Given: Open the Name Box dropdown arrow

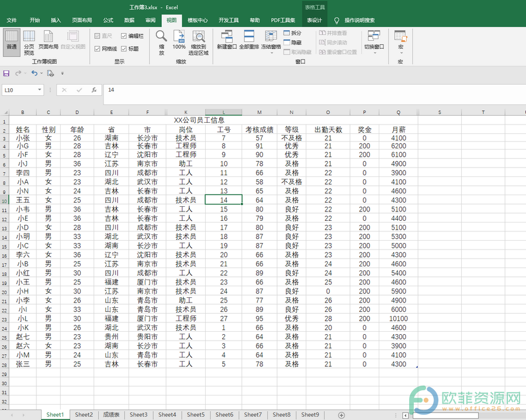Looking at the screenshot, I should (40, 89).
